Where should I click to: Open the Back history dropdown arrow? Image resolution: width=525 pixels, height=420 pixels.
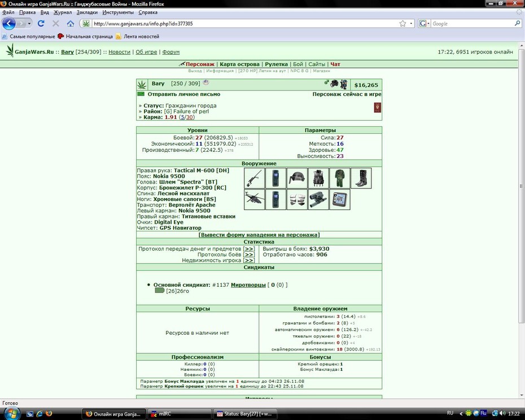pos(29,24)
